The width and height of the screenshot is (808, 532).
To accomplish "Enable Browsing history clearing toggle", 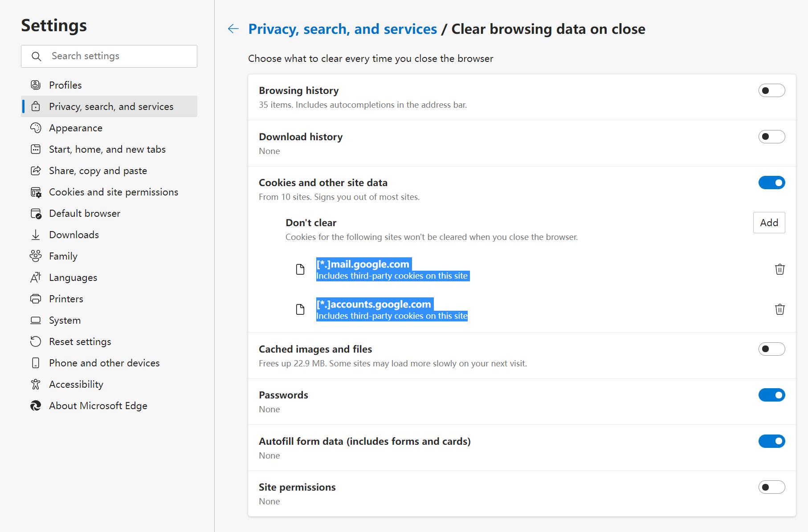I will point(771,91).
